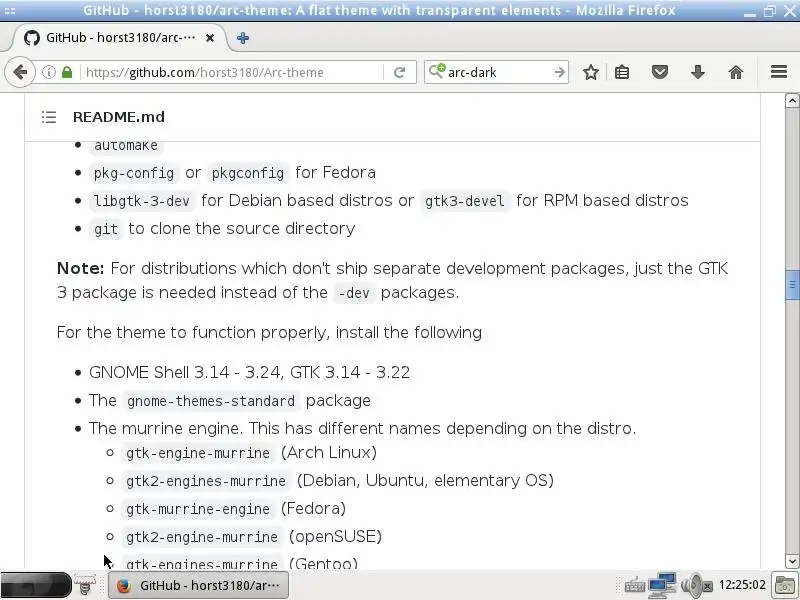Click the scrollbar up arrow

coord(792,101)
